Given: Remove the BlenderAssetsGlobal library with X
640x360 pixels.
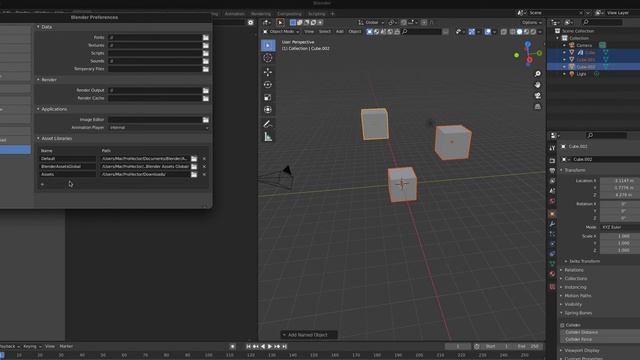Looking at the screenshot, I should pos(204,167).
